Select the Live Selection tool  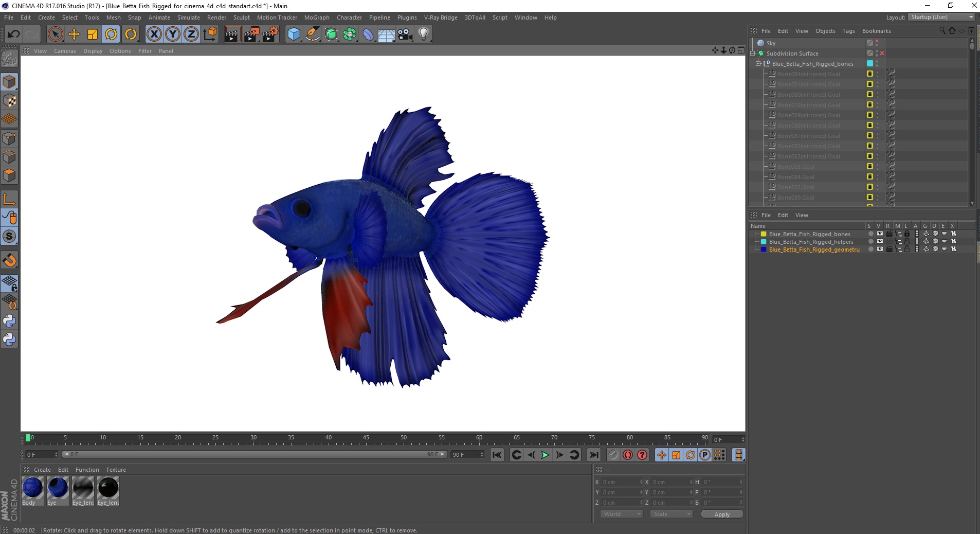pos(55,34)
